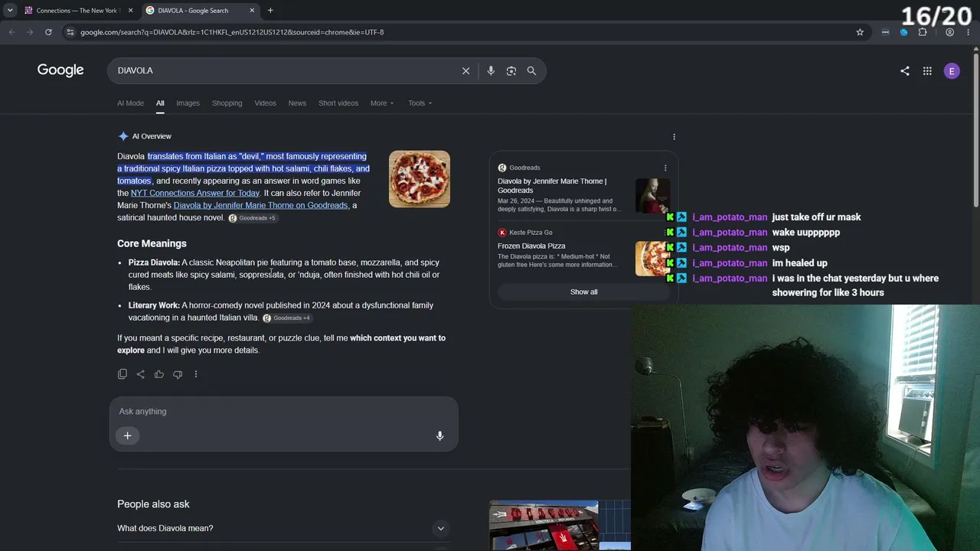The width and height of the screenshot is (980, 551).
Task: Search by image with Google Lens
Action: [x=511, y=70]
